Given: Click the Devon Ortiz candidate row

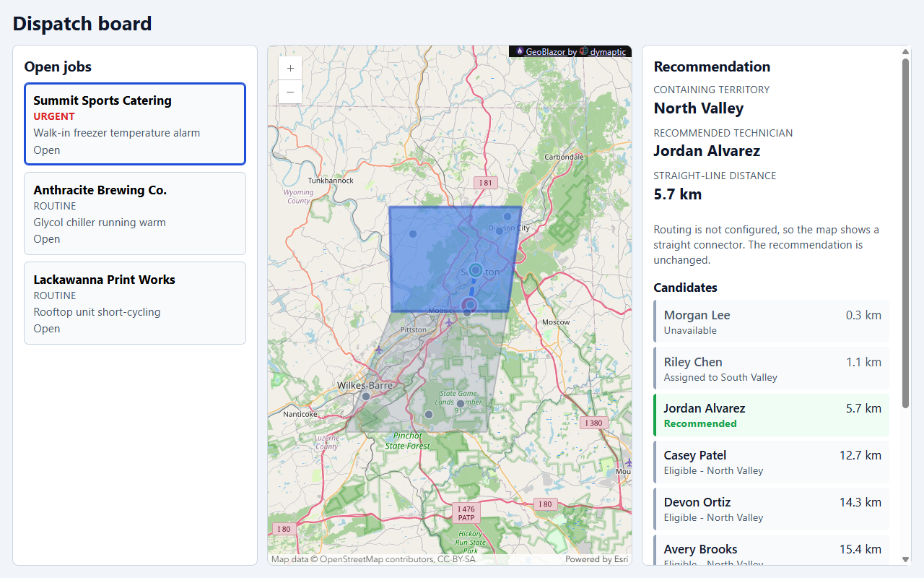Looking at the screenshot, I should (771, 509).
